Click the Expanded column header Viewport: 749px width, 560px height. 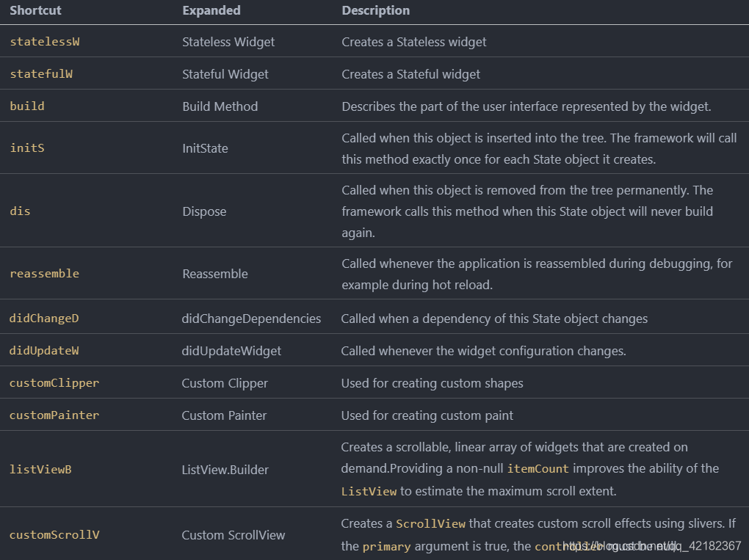211,11
